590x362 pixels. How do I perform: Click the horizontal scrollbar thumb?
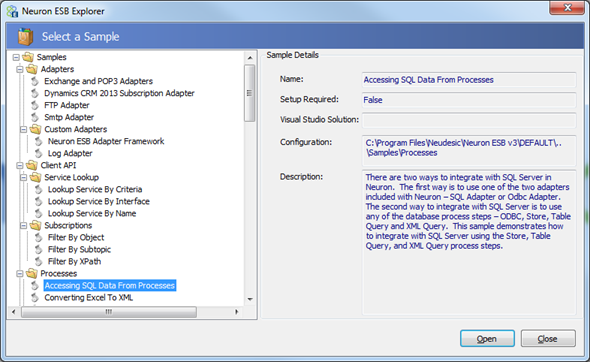[x=109, y=312]
